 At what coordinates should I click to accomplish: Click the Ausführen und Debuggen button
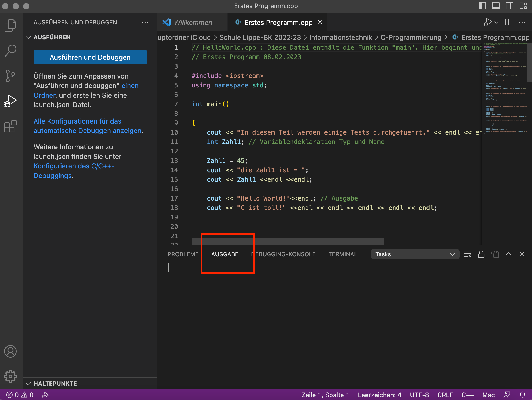pyautogui.click(x=90, y=57)
